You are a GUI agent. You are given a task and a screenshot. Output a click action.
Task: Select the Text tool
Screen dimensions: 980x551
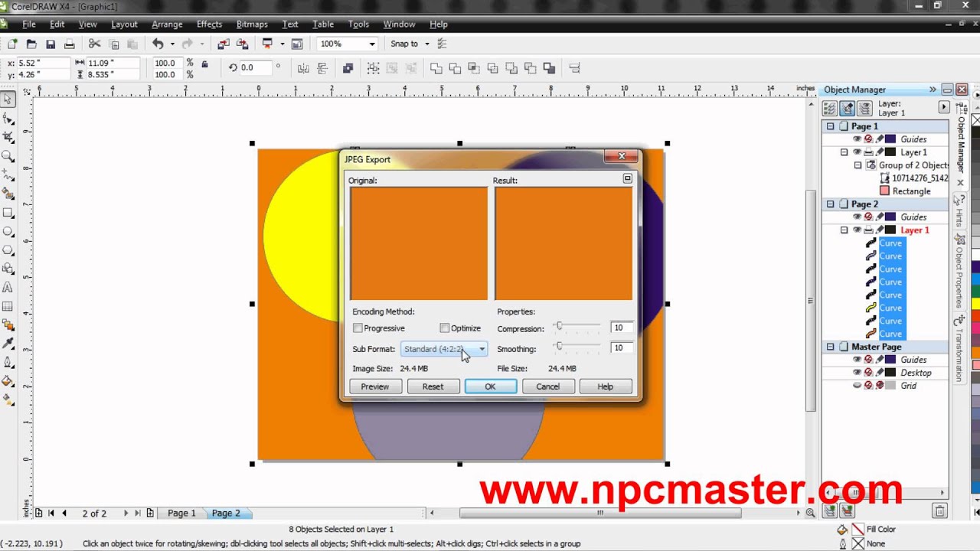(8, 288)
